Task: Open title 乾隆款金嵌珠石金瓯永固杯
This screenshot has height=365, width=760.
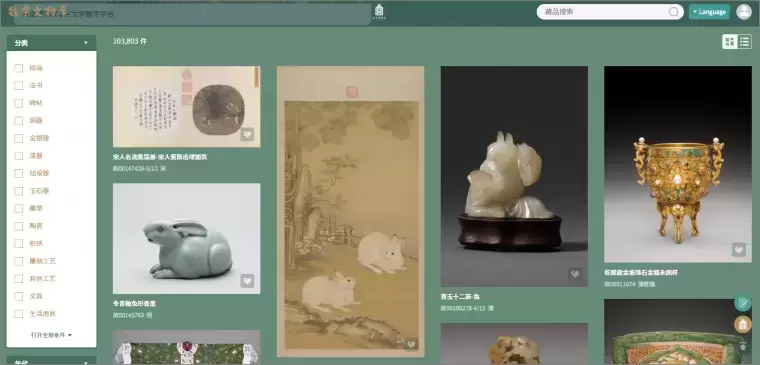Action: 641,273
